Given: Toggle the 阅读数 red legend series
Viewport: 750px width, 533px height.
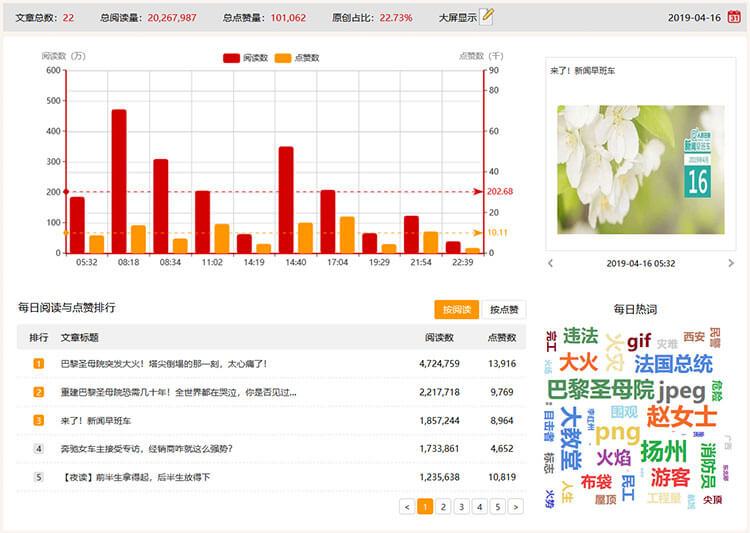Looking at the screenshot, I should 246,58.
